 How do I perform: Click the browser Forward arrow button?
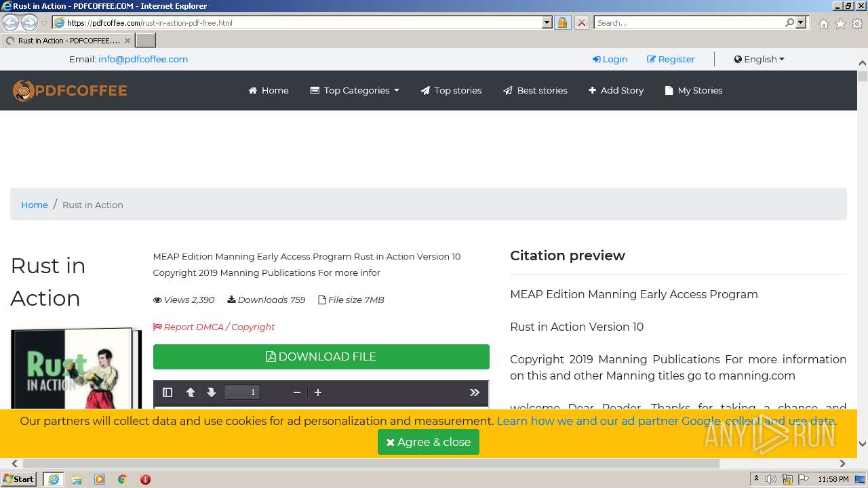click(29, 22)
